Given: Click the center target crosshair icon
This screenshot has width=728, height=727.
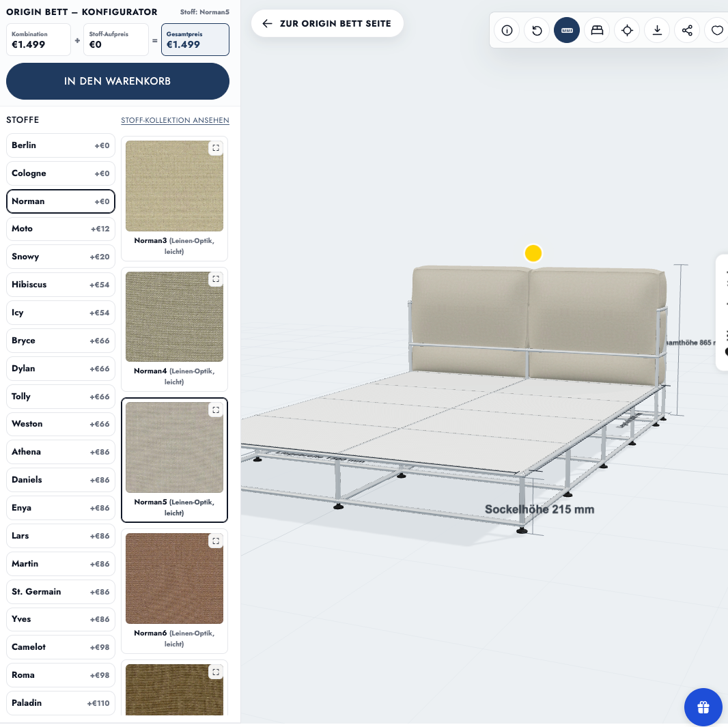Looking at the screenshot, I should (627, 31).
